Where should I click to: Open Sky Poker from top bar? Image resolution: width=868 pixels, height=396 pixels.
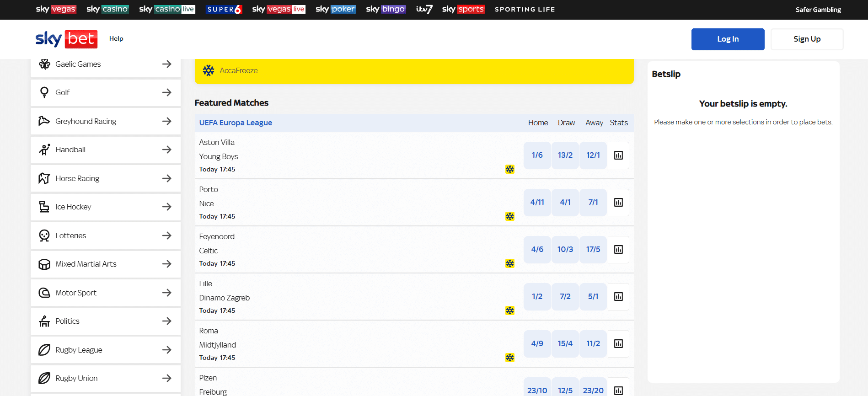pyautogui.click(x=336, y=9)
